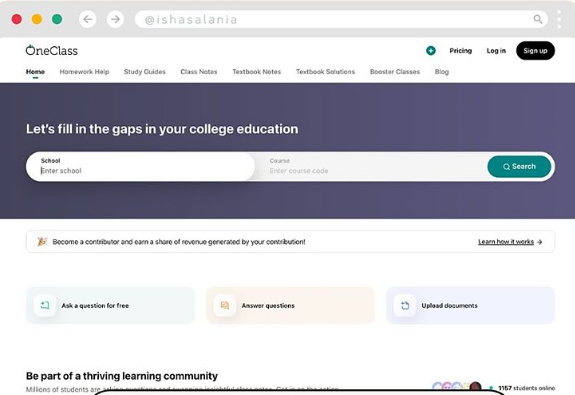The width and height of the screenshot is (575, 395).
Task: Click the green plus icon near Pricing
Action: pos(431,51)
